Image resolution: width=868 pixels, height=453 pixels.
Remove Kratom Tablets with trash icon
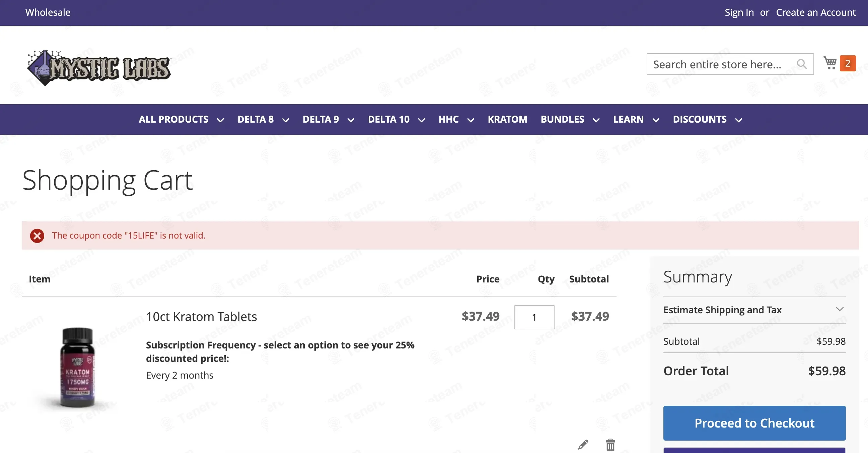(610, 445)
